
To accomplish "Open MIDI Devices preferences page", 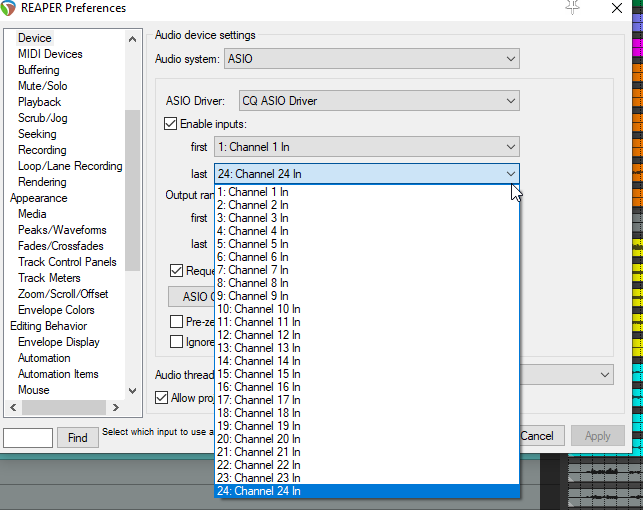I will tap(50, 54).
